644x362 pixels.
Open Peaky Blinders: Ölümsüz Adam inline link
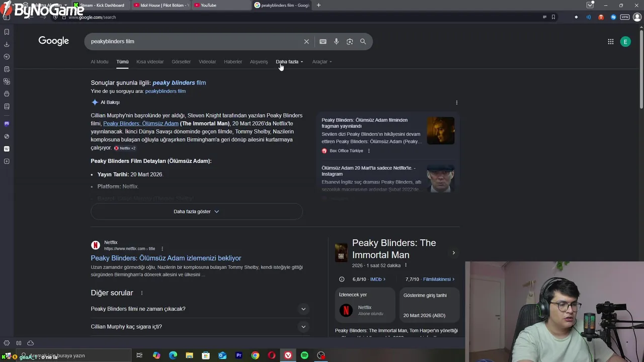click(141, 124)
